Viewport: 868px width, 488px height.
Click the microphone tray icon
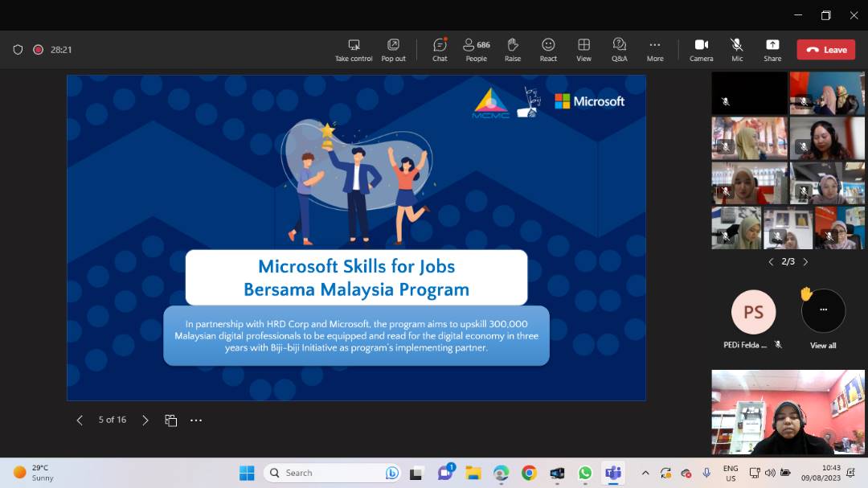click(x=706, y=473)
